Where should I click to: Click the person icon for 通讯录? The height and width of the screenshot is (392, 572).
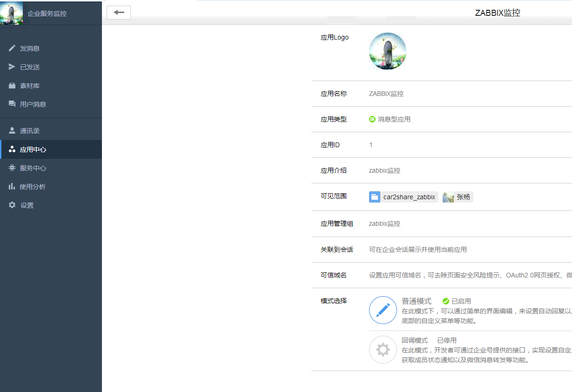12,131
